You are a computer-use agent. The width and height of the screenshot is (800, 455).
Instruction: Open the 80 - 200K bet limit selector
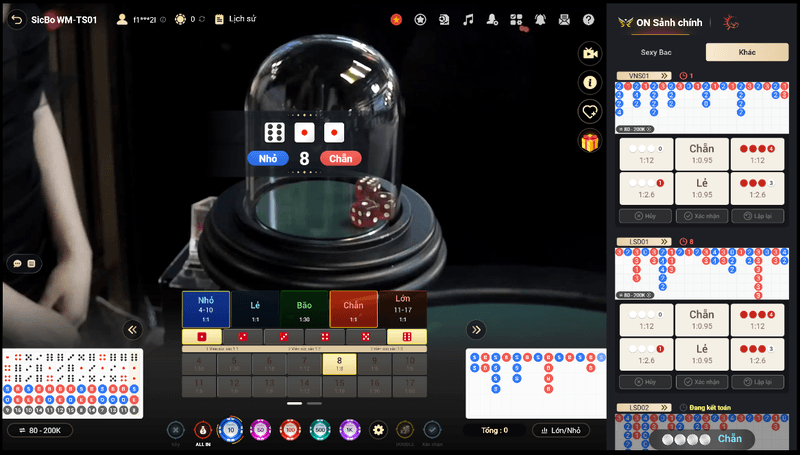pyautogui.click(x=40, y=431)
